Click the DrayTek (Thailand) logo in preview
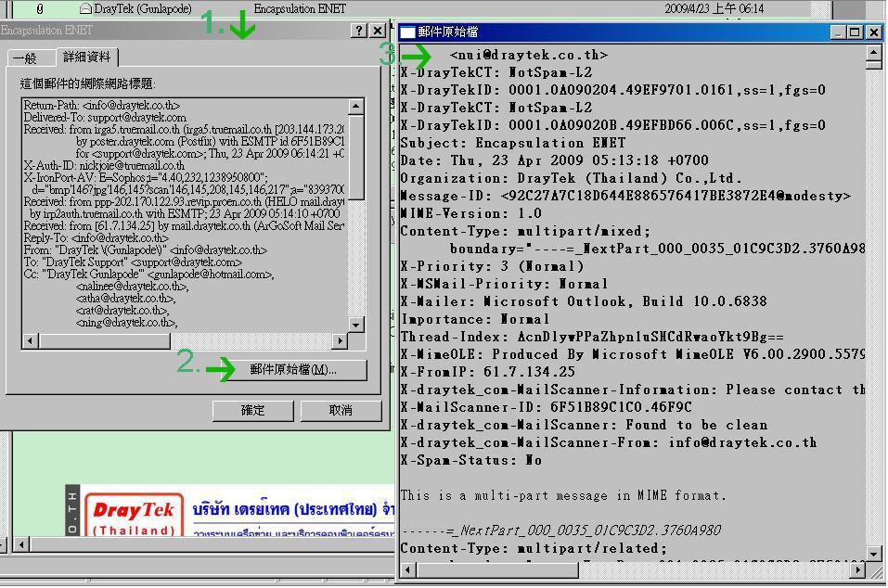This screenshot has width=888, height=588. (134, 516)
